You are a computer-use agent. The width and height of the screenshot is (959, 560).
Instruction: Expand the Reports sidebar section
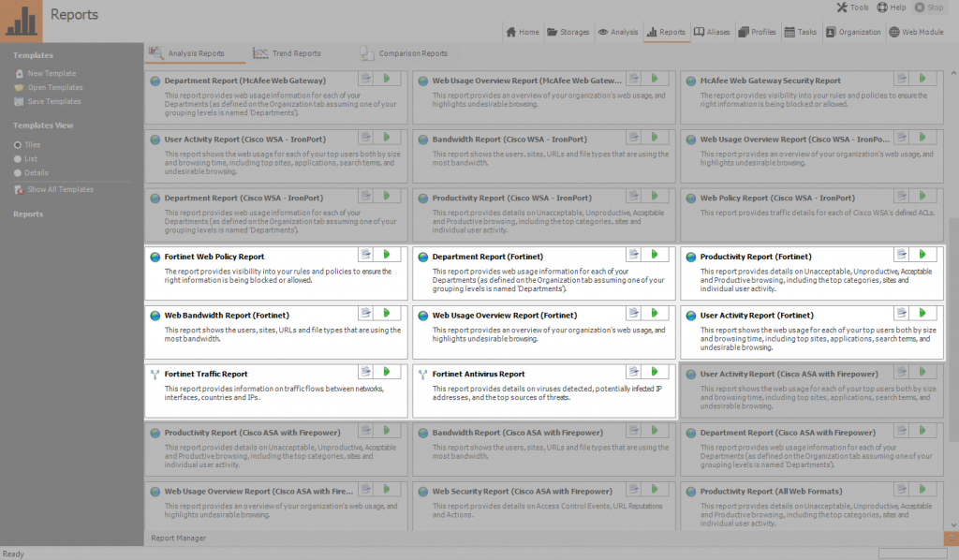28,214
